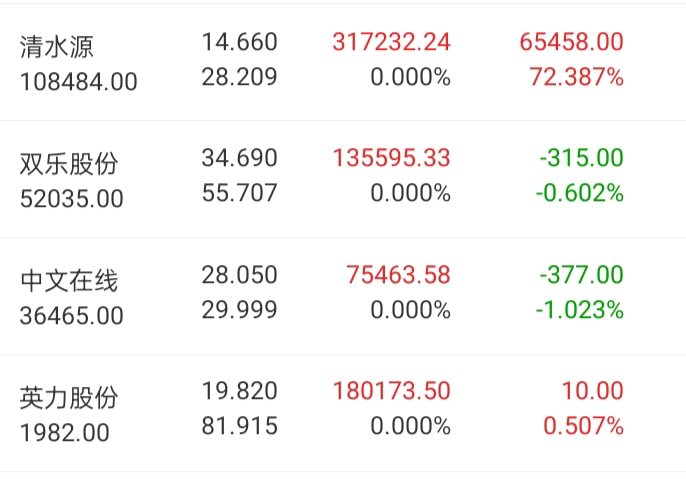Click 清水源 profit amount 65458.00
This screenshot has height=479, width=686.
tap(571, 42)
